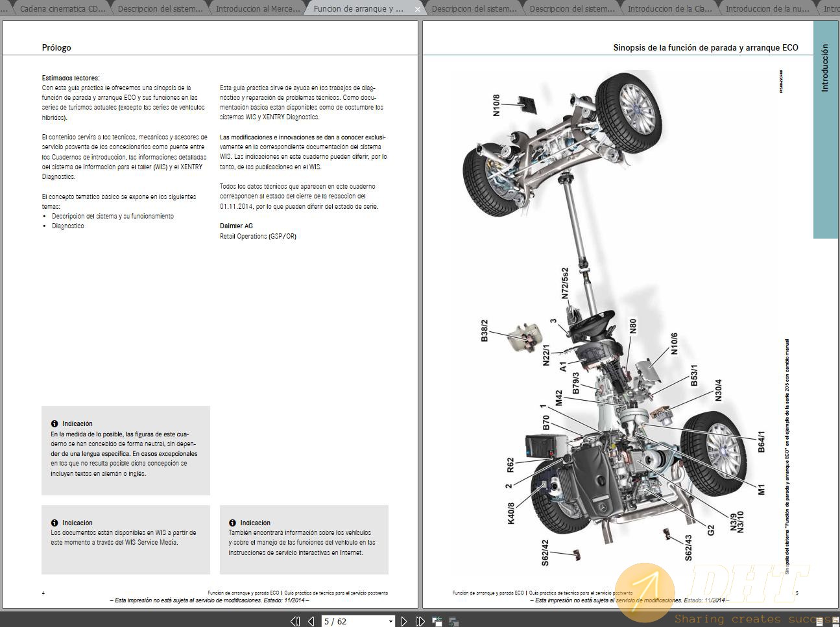Switch to Introduccion de la Cla tab
This screenshot has width=840, height=627.
[x=669, y=9]
